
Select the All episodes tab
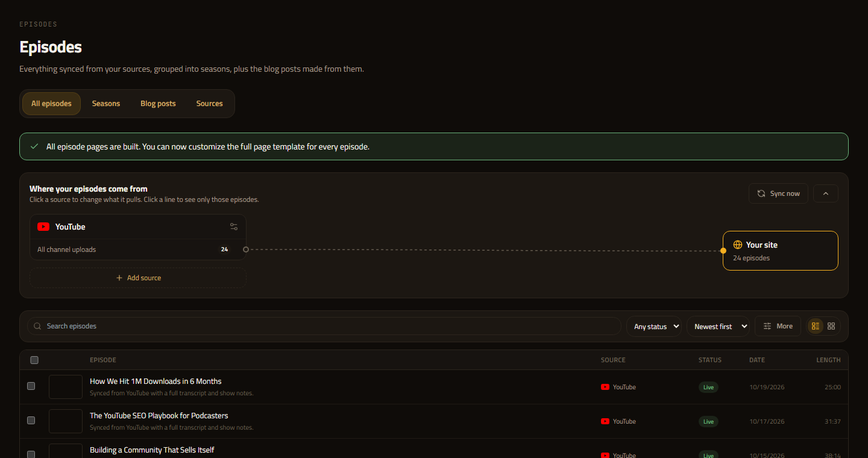pyautogui.click(x=51, y=104)
